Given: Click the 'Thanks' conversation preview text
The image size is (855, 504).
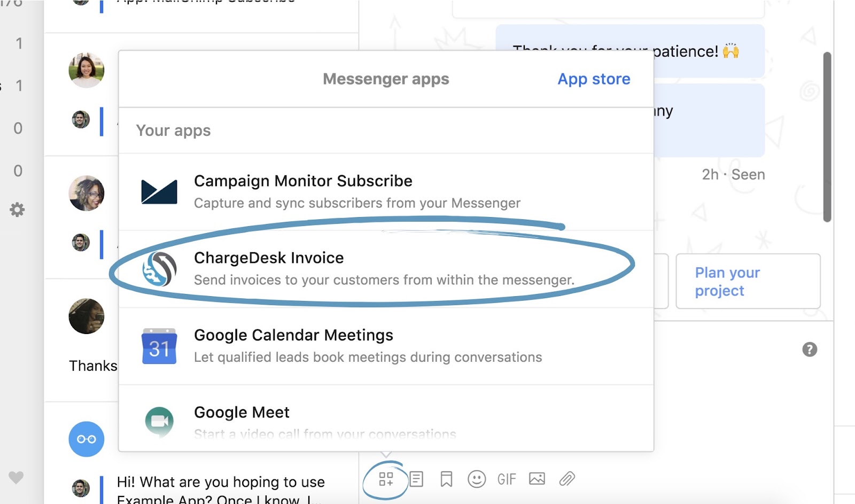Looking at the screenshot, I should point(93,366).
